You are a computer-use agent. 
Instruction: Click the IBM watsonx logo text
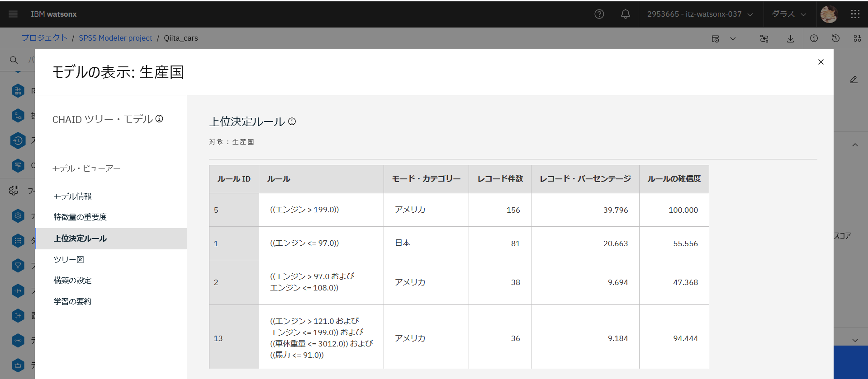54,14
